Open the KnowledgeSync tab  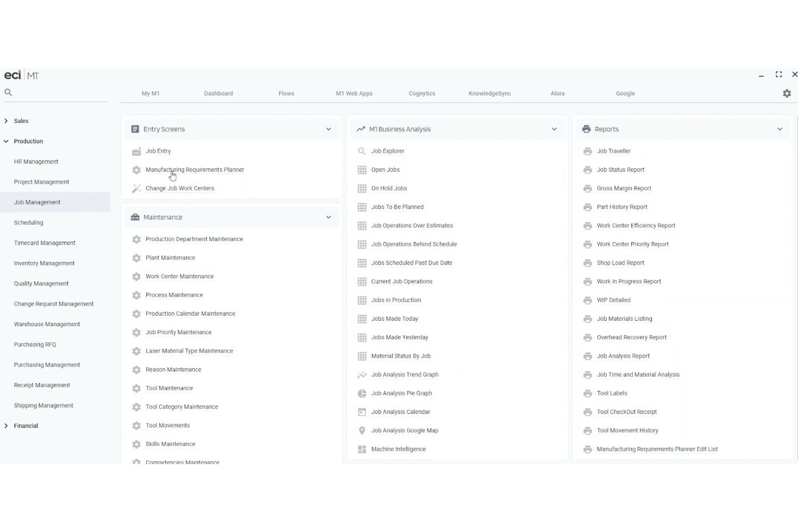[x=490, y=93]
